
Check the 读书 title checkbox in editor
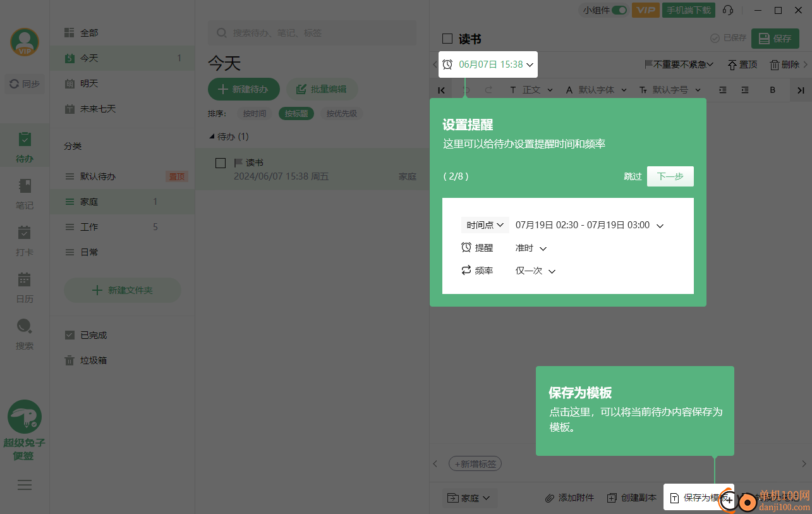point(447,39)
